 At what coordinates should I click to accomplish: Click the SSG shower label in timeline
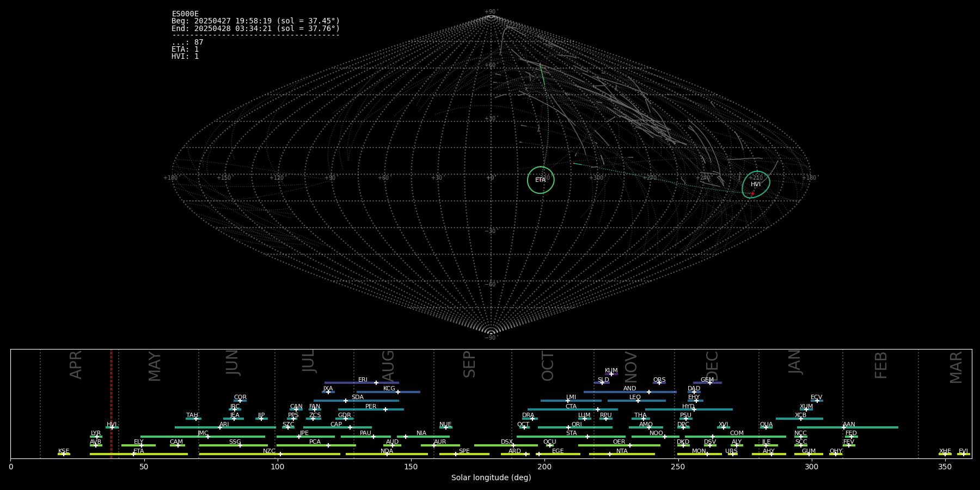[235, 442]
